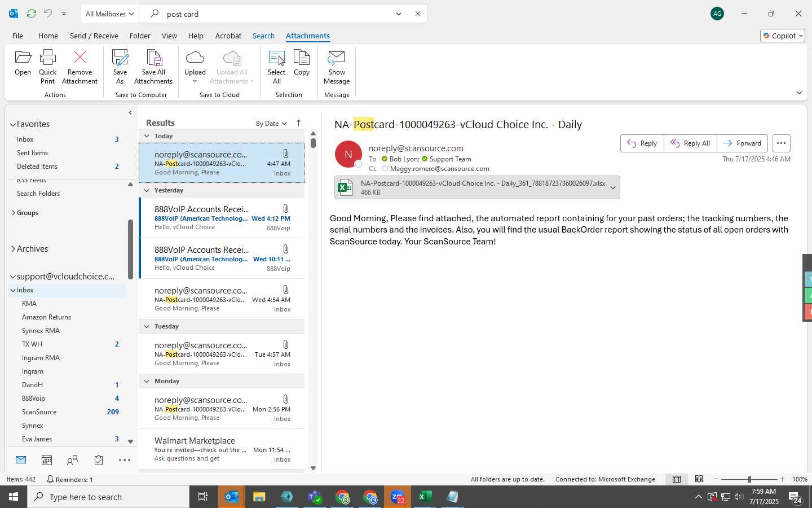
Task: Collapse the Favorites section
Action: point(12,124)
